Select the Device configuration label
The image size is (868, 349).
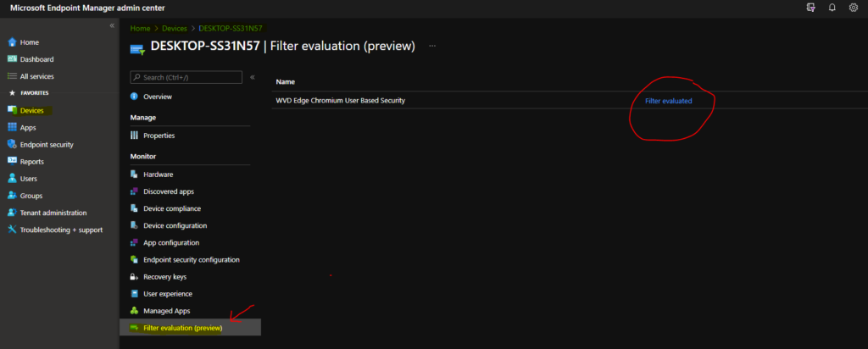pyautogui.click(x=175, y=225)
